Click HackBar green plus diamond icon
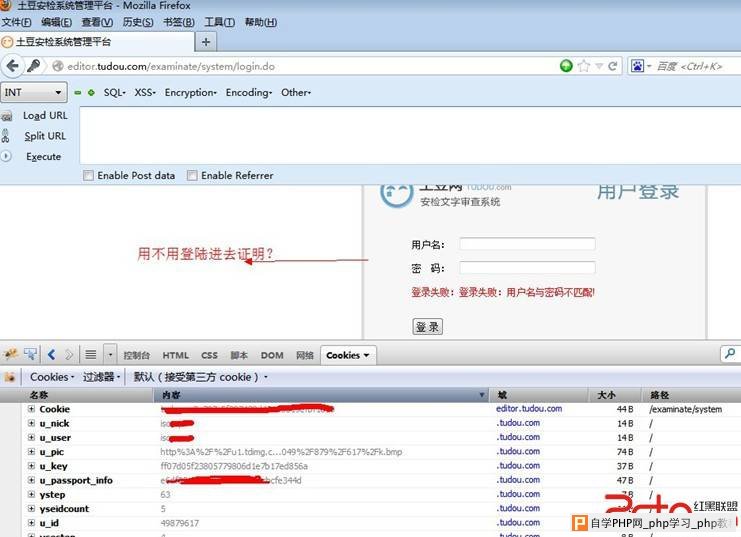741x537 pixels. (91, 93)
